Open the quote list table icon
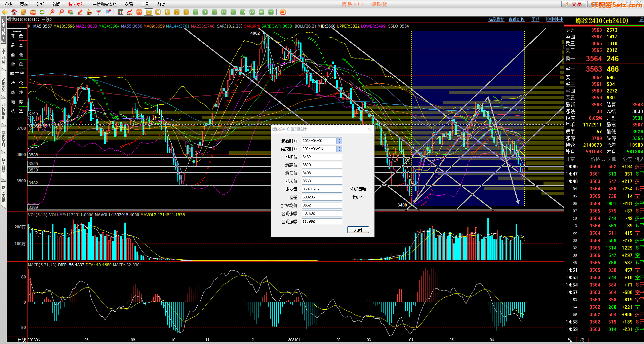The width and height of the screenshot is (644, 344). pos(120,12)
